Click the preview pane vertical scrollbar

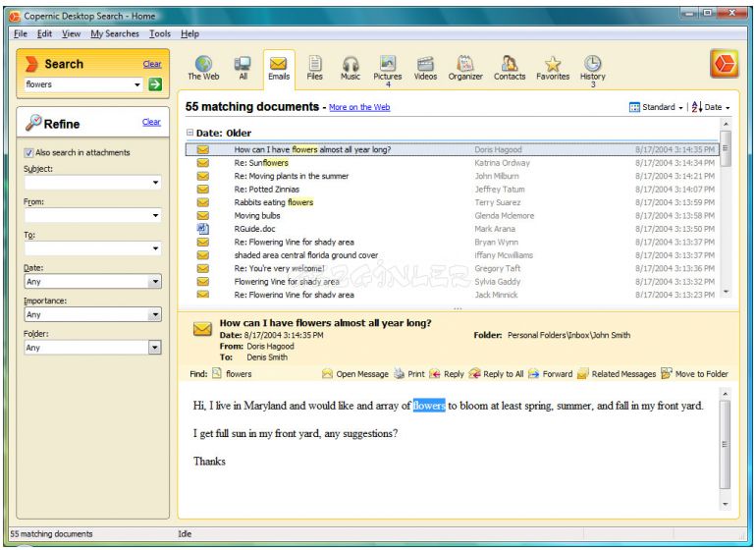click(x=726, y=449)
